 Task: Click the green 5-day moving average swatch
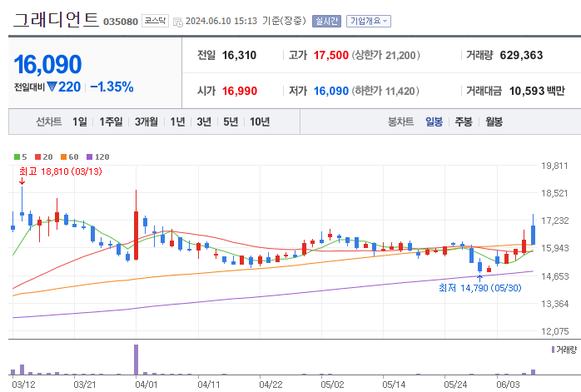pyautogui.click(x=17, y=156)
